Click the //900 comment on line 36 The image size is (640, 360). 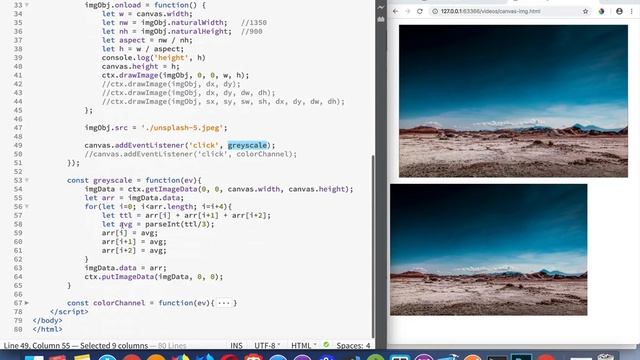click(x=252, y=31)
